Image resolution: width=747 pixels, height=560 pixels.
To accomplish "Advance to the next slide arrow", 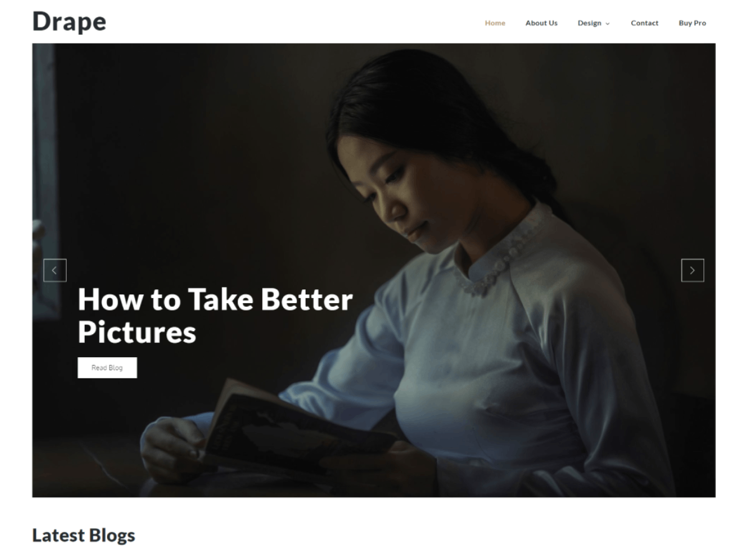I will tap(692, 270).
